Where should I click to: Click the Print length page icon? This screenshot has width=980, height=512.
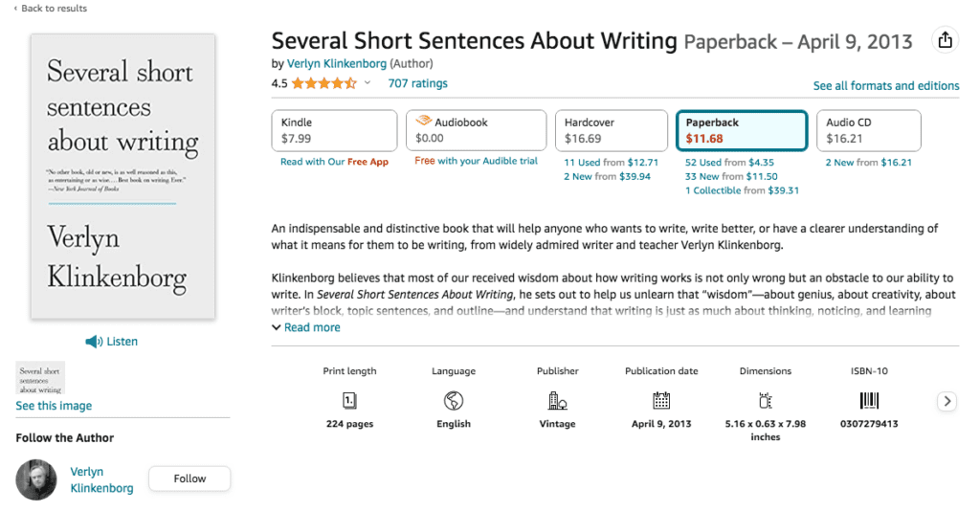[x=349, y=400]
